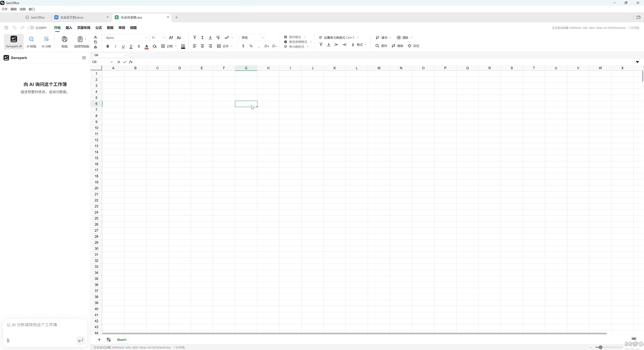This screenshot has width=644, height=350.
Task: Toggle bold formatting
Action: click(108, 46)
